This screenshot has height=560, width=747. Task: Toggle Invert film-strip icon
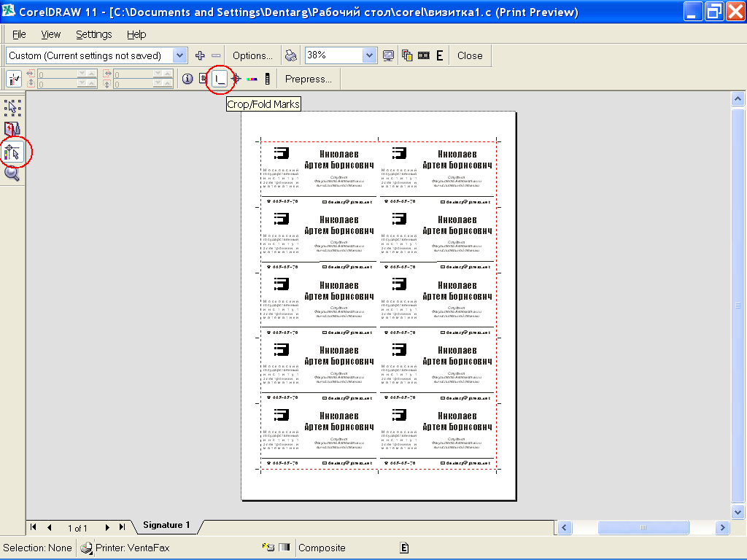pyautogui.click(x=424, y=55)
